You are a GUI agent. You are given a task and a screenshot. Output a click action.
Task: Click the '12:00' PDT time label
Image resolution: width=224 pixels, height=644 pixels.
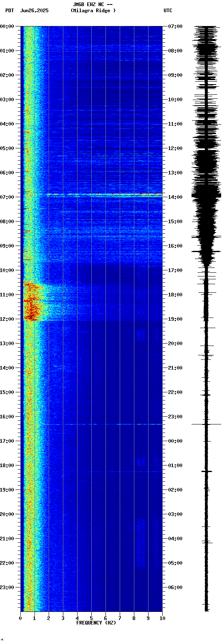(7, 319)
